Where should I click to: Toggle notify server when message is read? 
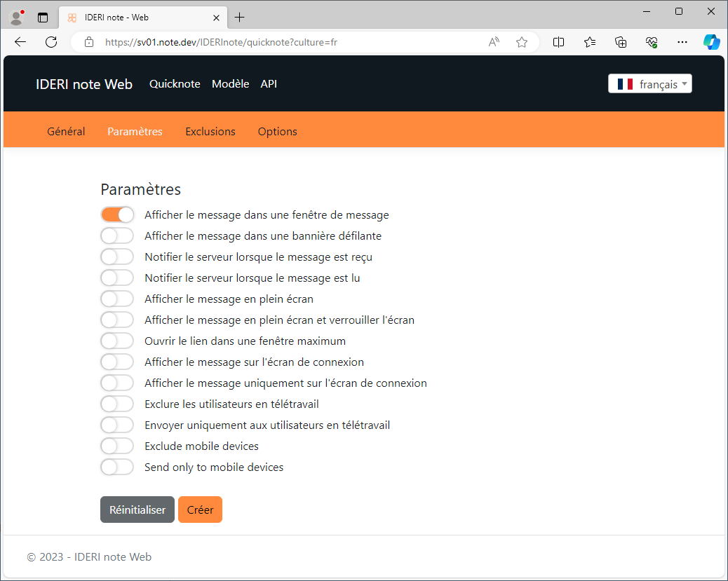click(x=117, y=278)
